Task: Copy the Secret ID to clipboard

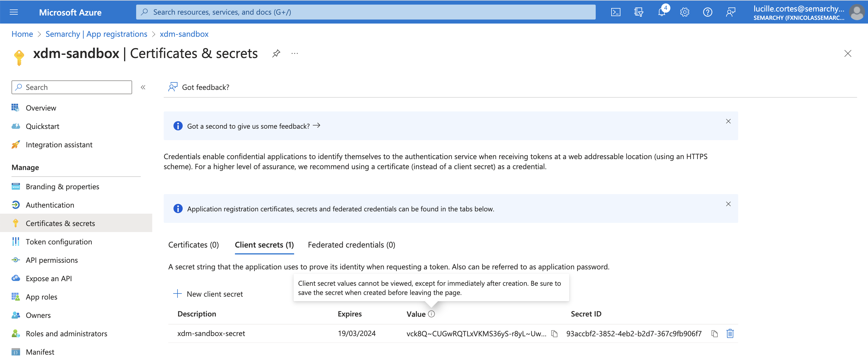Action: [714, 334]
